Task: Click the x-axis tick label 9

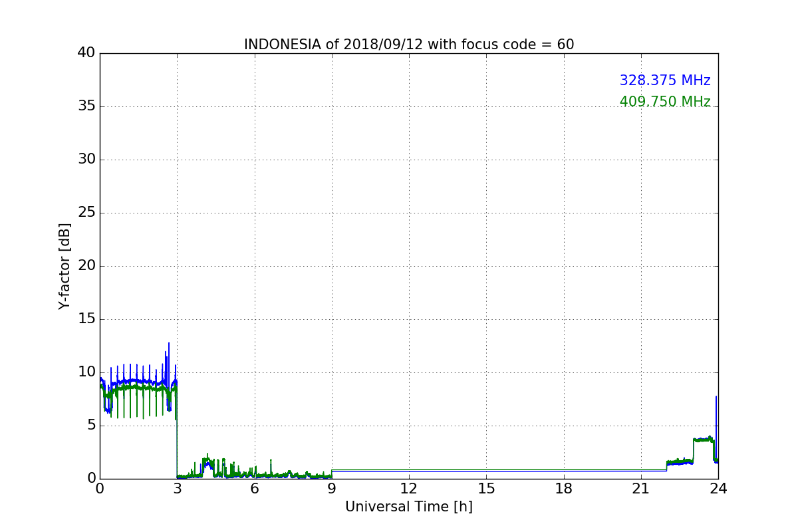Action: pyautogui.click(x=332, y=489)
